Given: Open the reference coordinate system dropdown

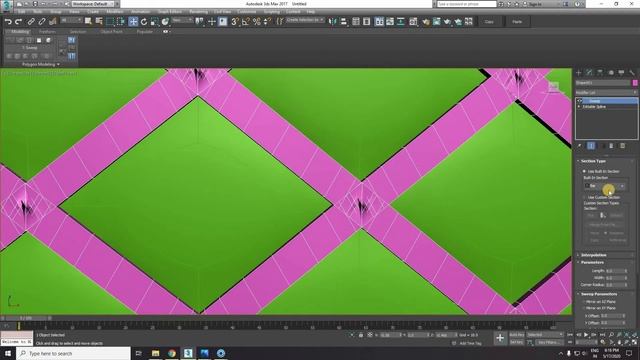Looking at the screenshot, I should tap(182, 20).
